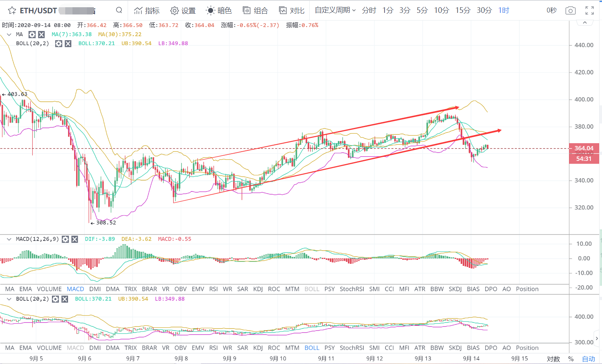Click the ETH/USDT pair name
This screenshot has width=602, height=364.
(x=38, y=10)
